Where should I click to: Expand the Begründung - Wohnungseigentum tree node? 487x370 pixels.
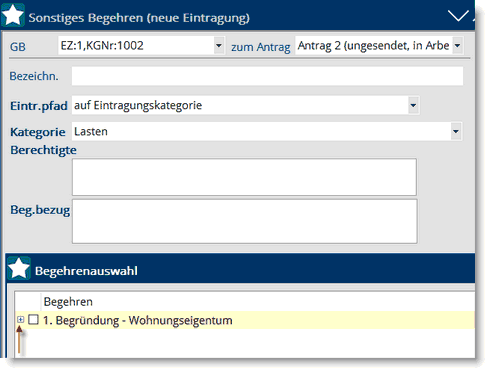[x=21, y=320]
